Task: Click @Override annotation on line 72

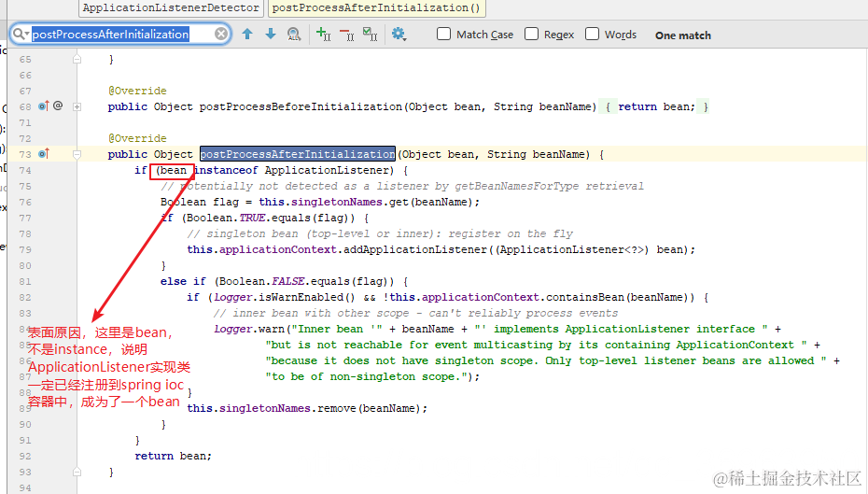Action: click(x=137, y=138)
